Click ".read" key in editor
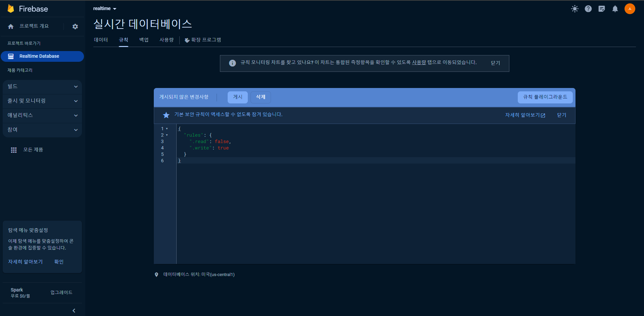Image resolution: width=644 pixels, height=316 pixels. pos(199,142)
